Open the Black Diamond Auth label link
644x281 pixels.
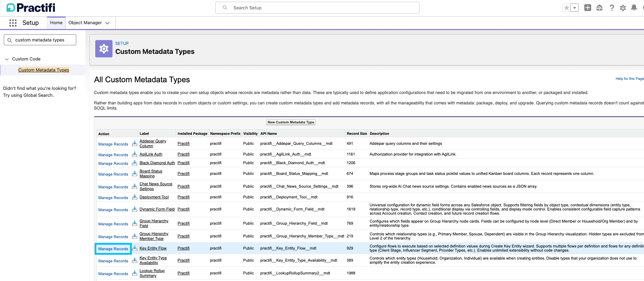[157, 163]
